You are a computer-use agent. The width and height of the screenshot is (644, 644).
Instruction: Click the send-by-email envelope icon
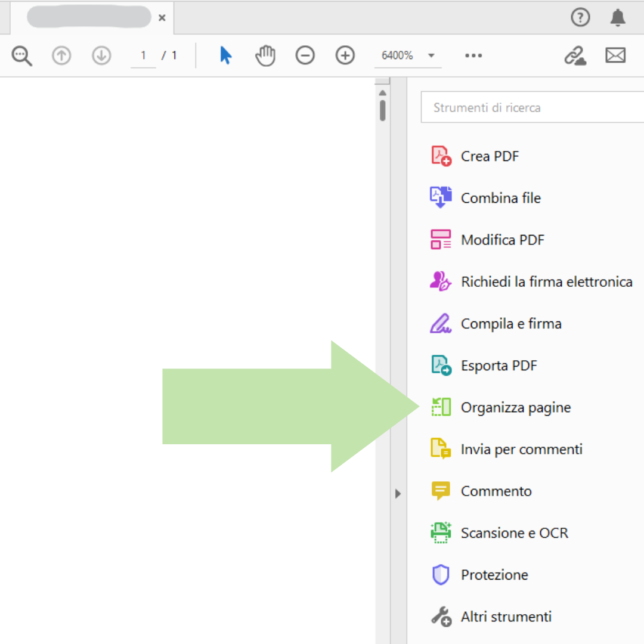click(615, 55)
